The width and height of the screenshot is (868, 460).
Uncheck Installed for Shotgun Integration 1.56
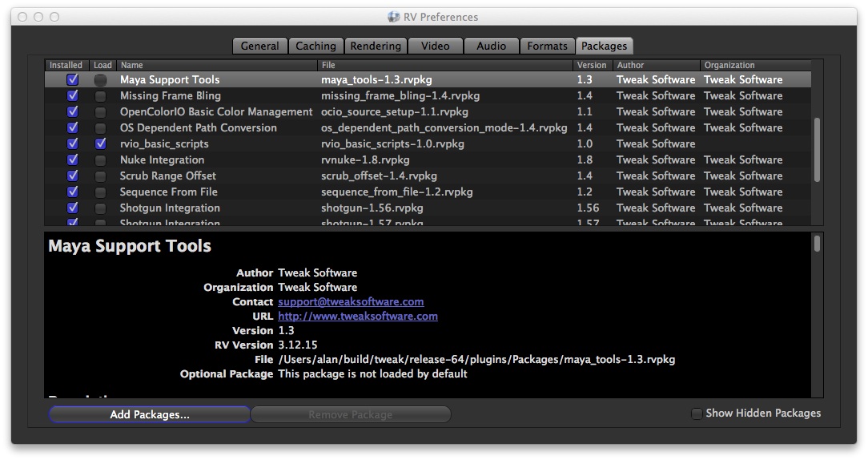(x=73, y=208)
